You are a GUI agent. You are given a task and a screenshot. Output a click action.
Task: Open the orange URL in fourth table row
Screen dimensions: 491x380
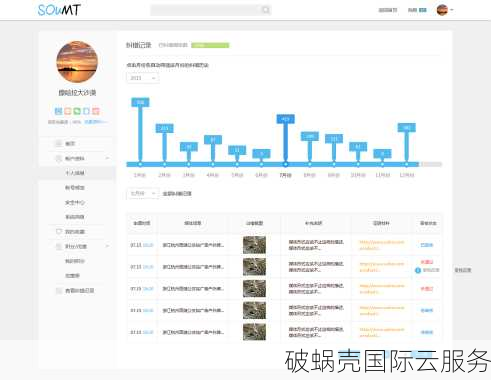tap(382, 310)
